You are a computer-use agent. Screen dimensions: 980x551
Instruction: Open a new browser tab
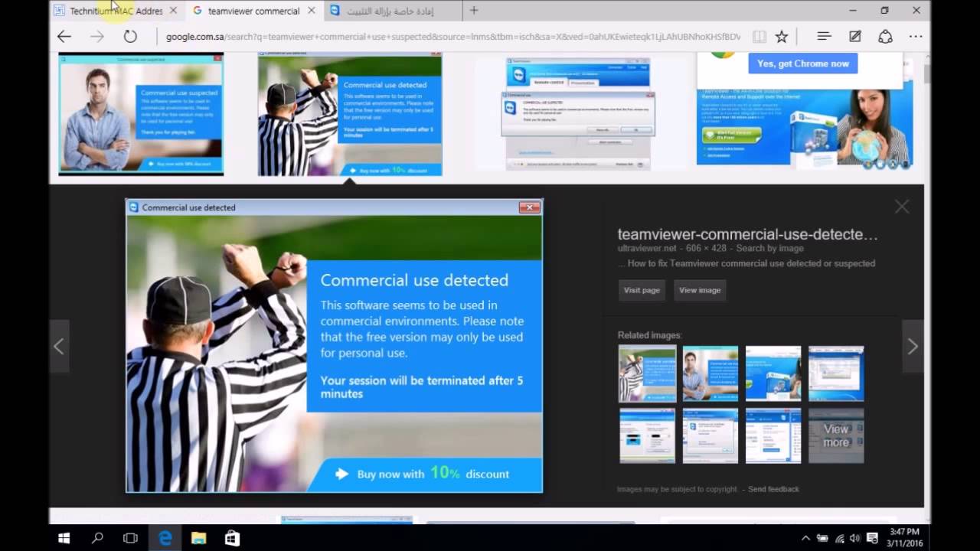474,11
